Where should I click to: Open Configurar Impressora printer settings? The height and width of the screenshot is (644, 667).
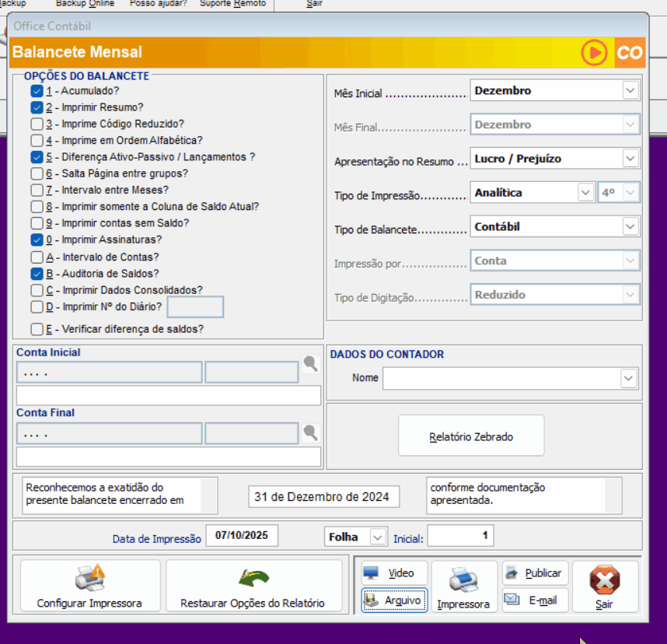coord(89,586)
